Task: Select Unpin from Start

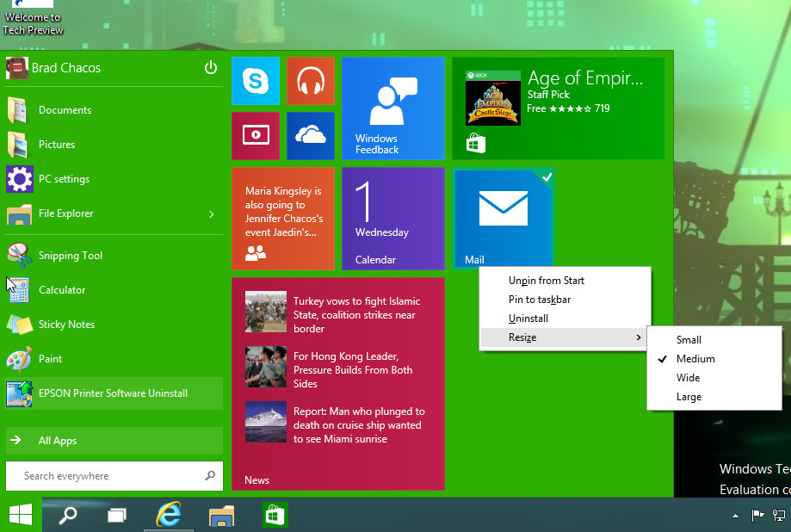Action: (547, 281)
